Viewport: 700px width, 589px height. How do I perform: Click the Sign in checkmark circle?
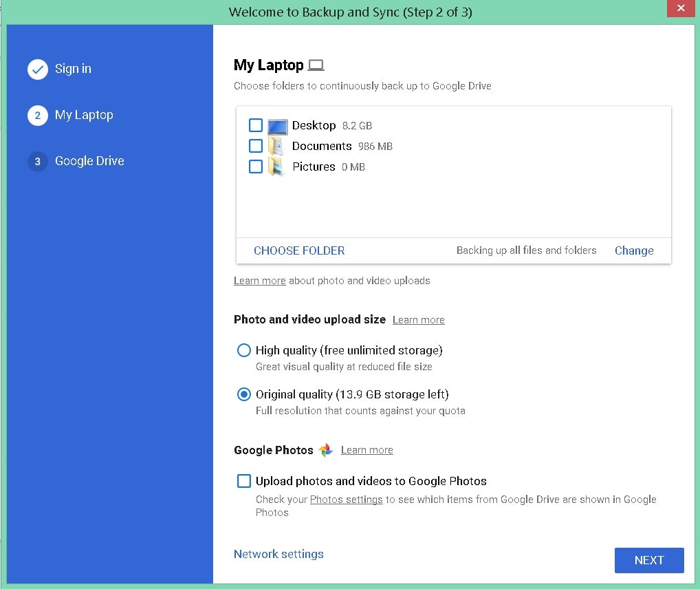[x=38, y=69]
